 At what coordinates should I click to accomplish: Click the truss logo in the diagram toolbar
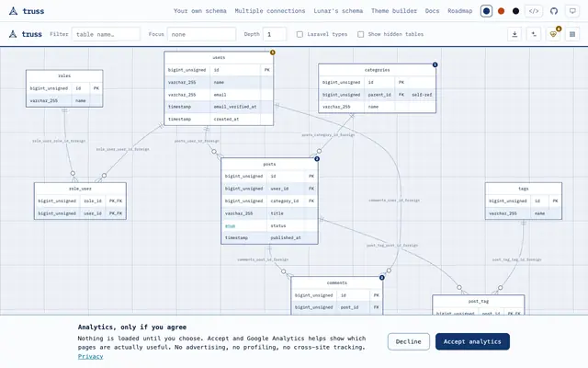(x=25, y=34)
